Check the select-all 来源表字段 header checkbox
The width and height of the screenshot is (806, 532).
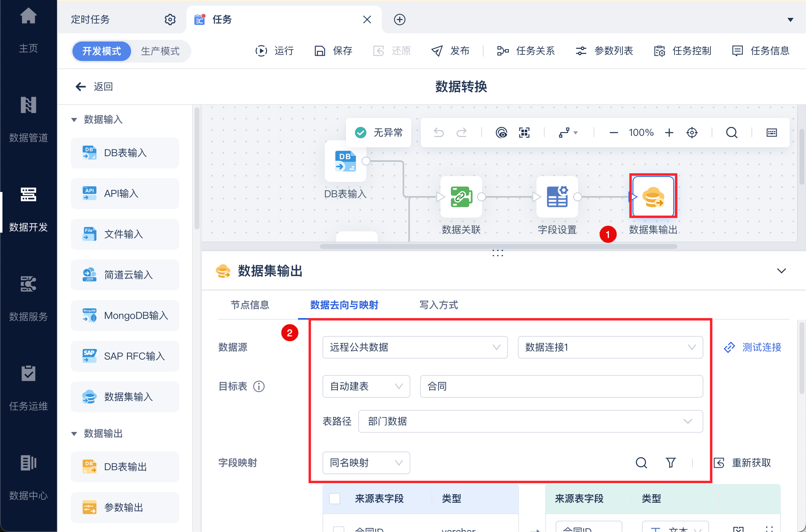335,498
